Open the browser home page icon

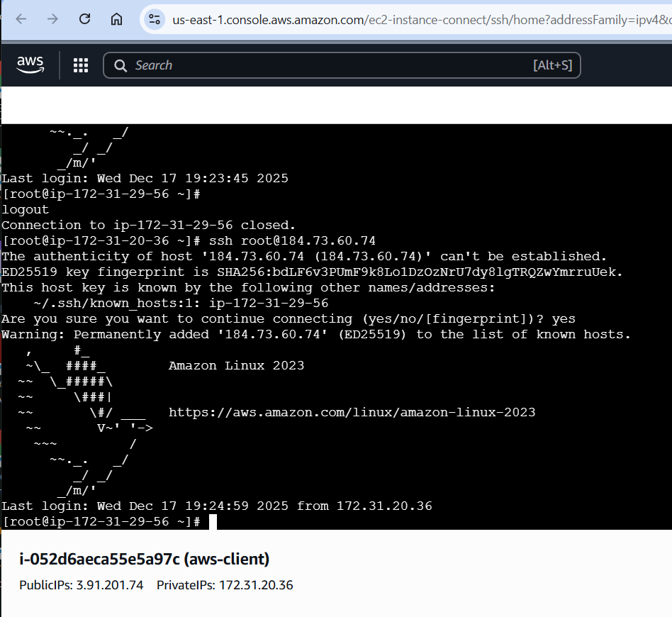click(116, 19)
